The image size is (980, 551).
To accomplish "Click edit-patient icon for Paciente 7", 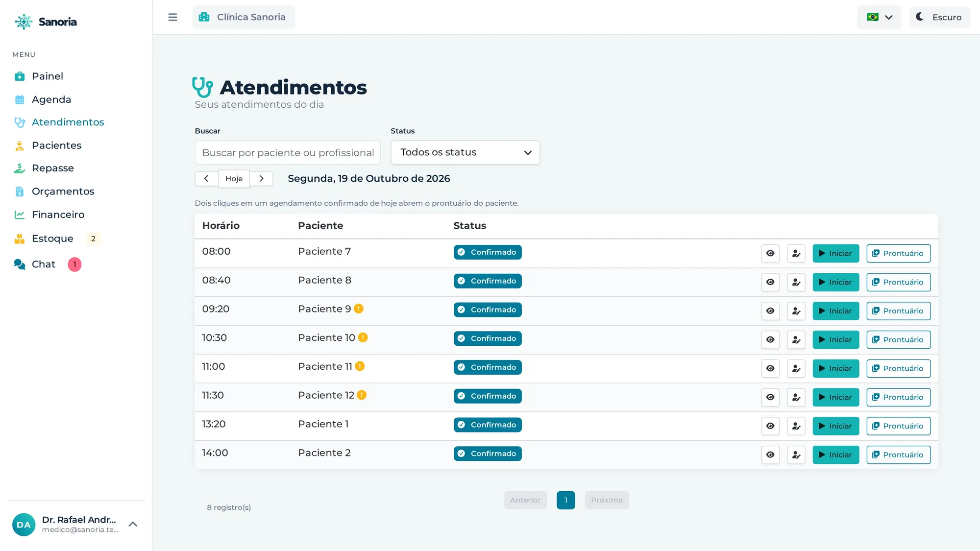I will tap(796, 253).
